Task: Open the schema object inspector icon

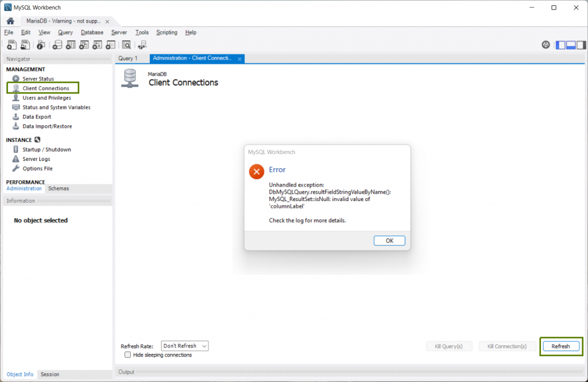Action: [41, 45]
